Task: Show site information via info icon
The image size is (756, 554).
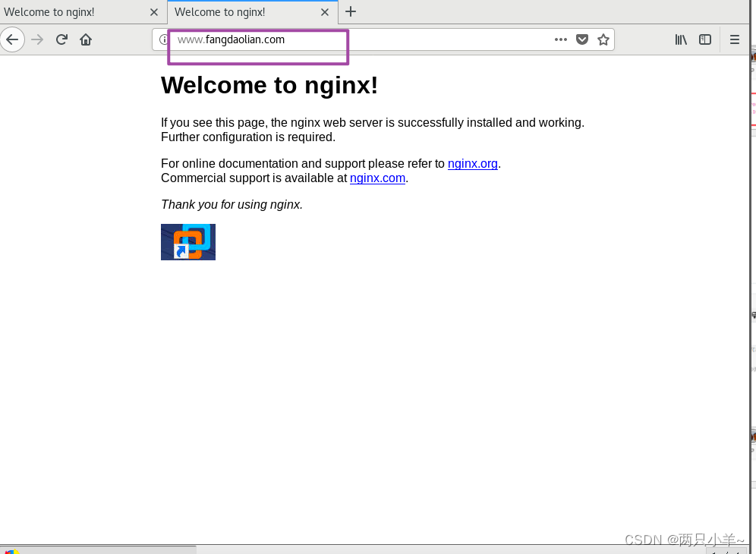Action: click(163, 39)
